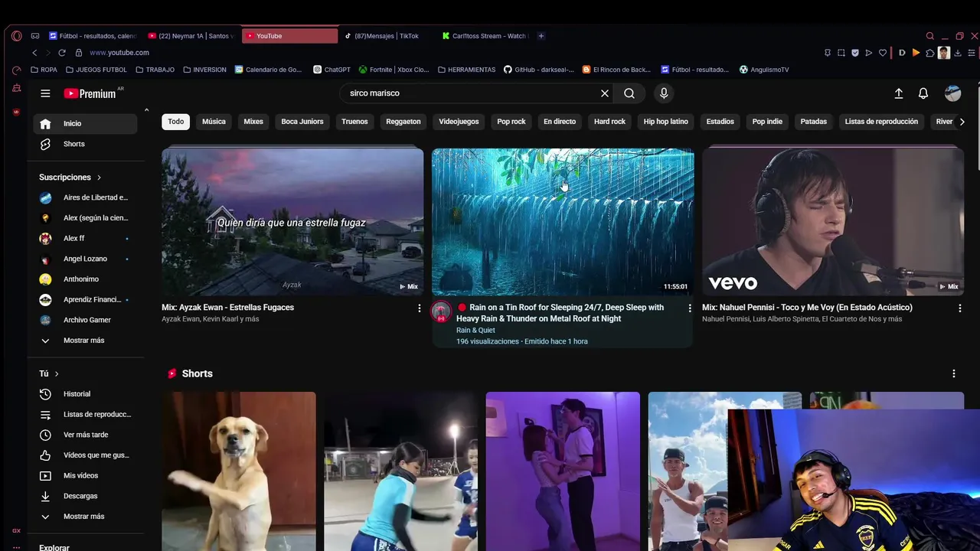Open the ChatGPT bookmark
This screenshot has width=980, height=551.
[x=332, y=70]
